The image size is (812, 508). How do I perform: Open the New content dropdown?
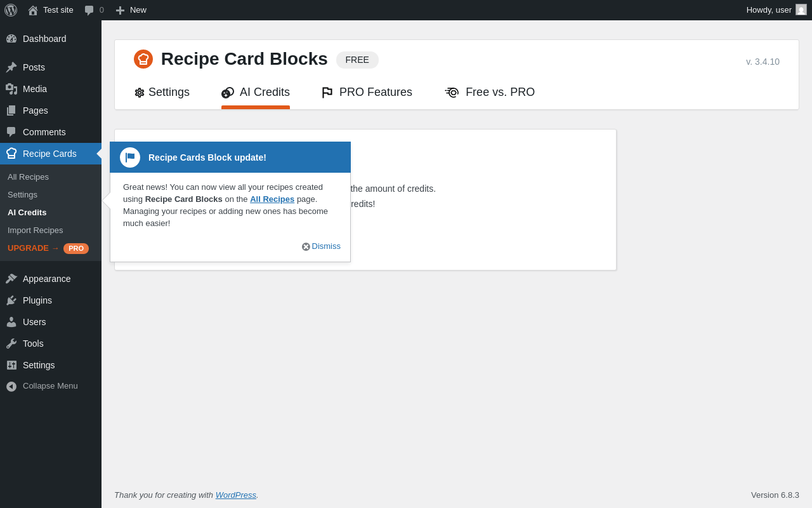(x=131, y=10)
